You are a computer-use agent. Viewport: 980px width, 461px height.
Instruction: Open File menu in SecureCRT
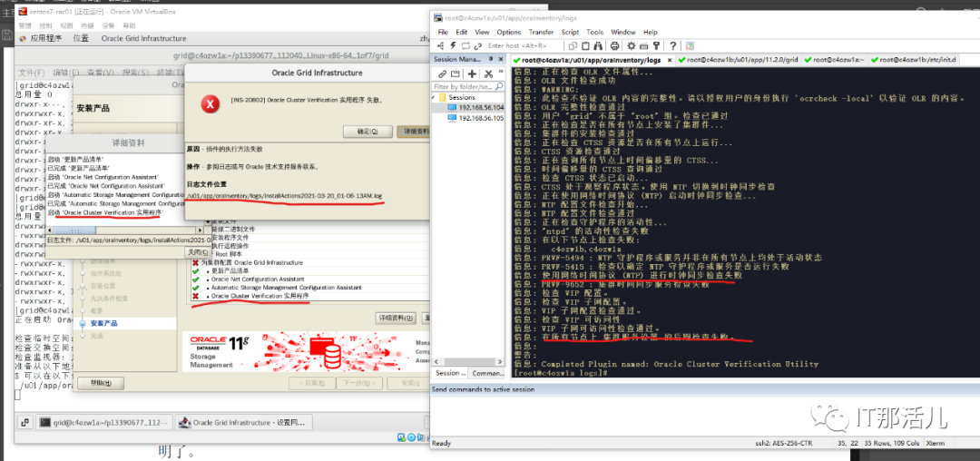point(443,32)
